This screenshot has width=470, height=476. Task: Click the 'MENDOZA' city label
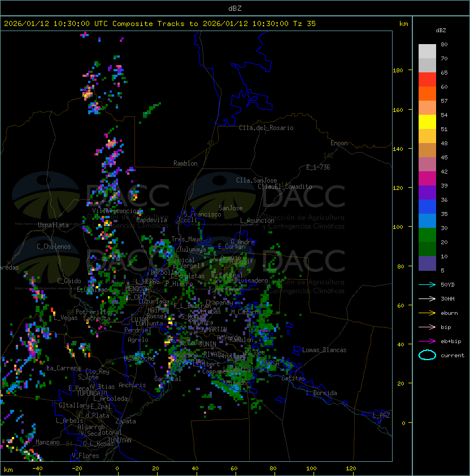137,289
